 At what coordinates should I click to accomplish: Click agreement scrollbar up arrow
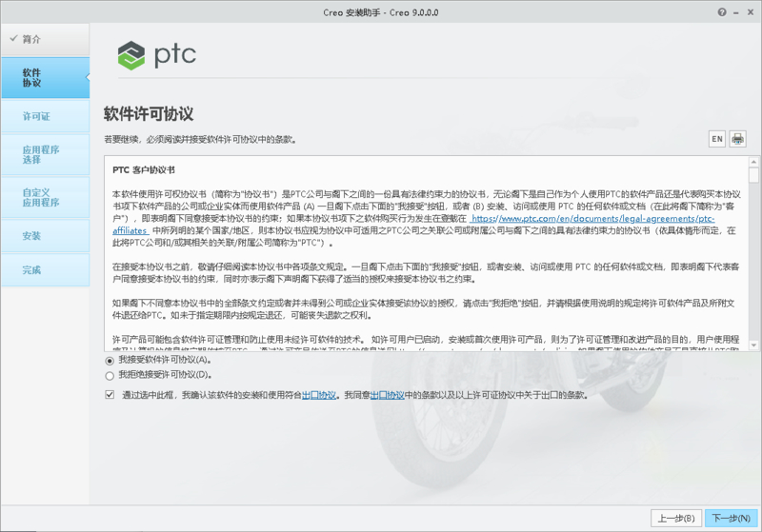pos(753,162)
